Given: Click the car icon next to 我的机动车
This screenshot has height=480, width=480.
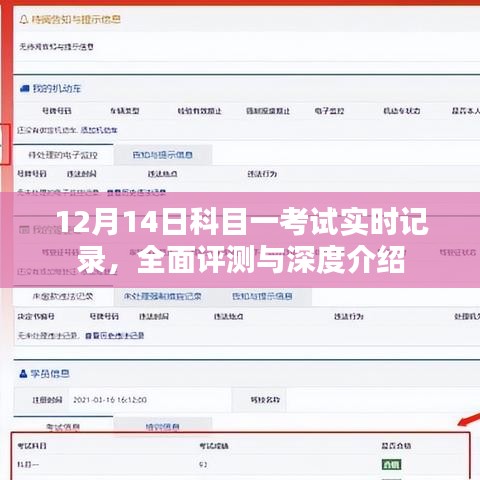Looking at the screenshot, I should (x=25, y=89).
